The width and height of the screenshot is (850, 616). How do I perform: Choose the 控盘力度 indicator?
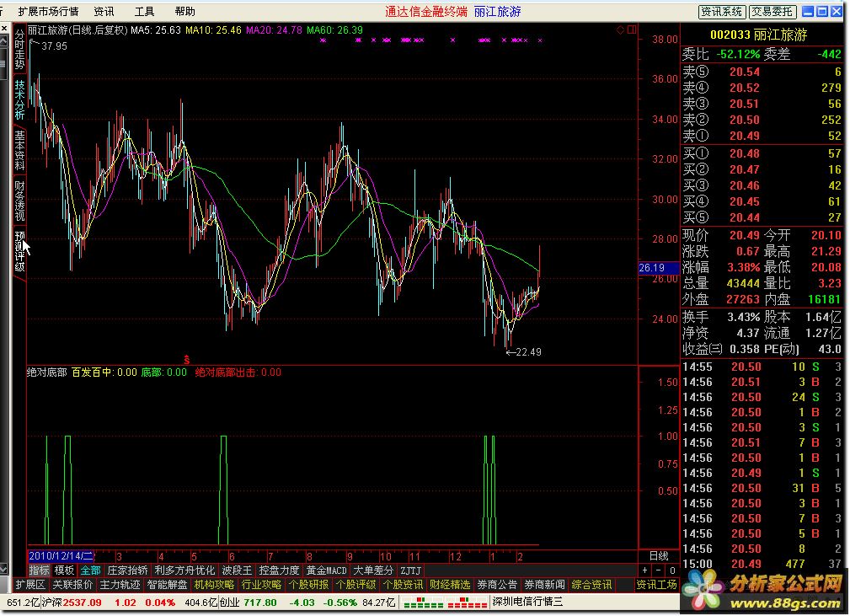[279, 570]
